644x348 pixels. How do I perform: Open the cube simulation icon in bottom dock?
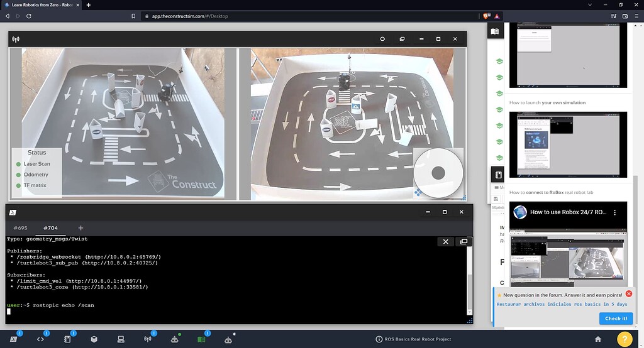pyautogui.click(x=94, y=339)
